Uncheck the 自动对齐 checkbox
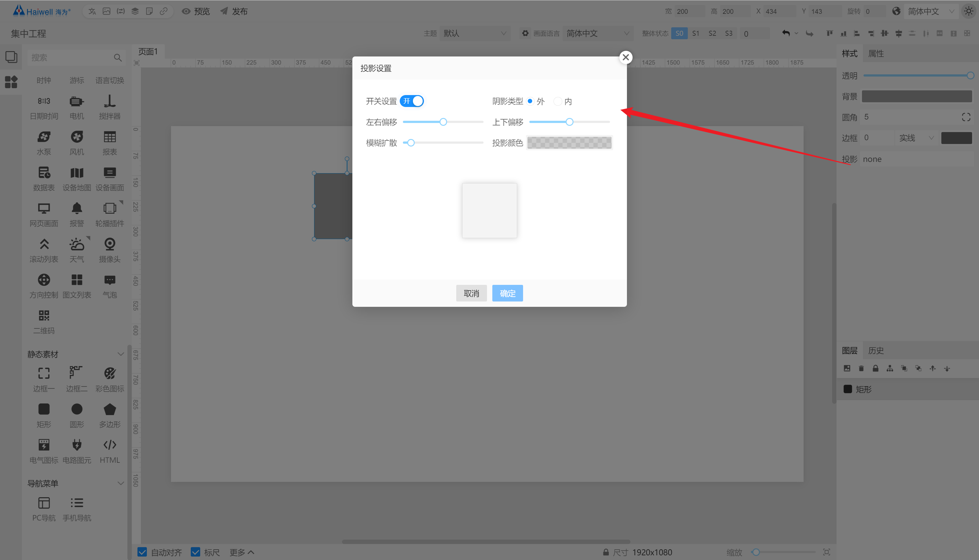The width and height of the screenshot is (979, 560). click(x=142, y=552)
